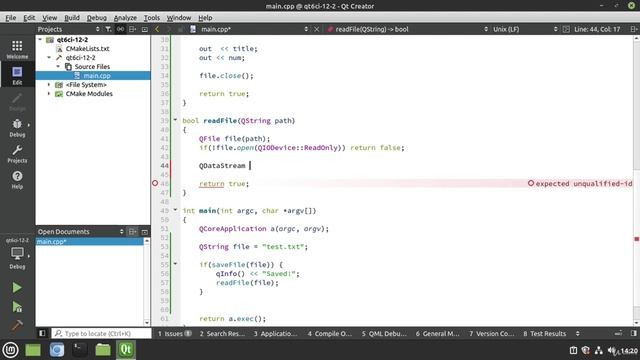
Task: Click the locator search field
Action: click(102, 333)
